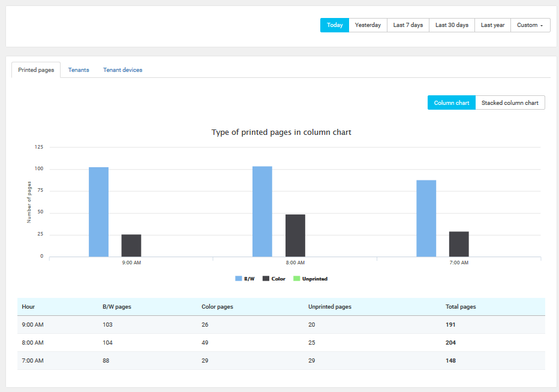Click the 9:00 AM B/W bar
This screenshot has height=392, width=559.
[98, 212]
